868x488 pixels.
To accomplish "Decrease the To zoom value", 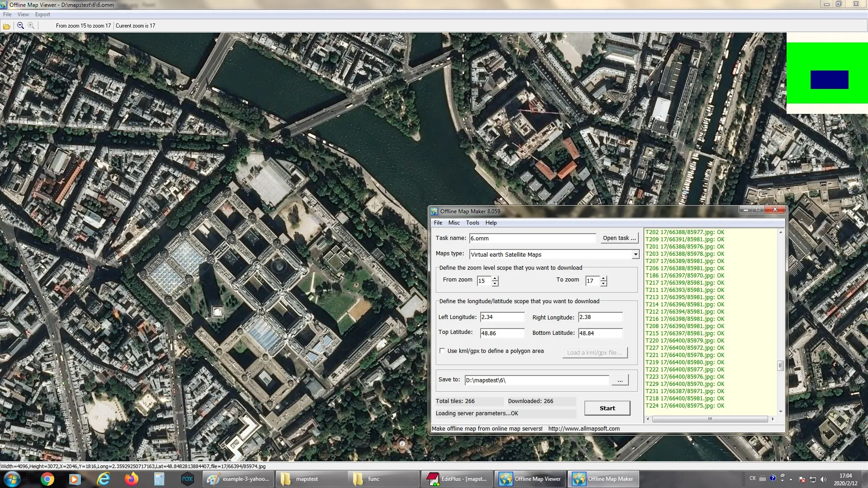I will 604,283.
